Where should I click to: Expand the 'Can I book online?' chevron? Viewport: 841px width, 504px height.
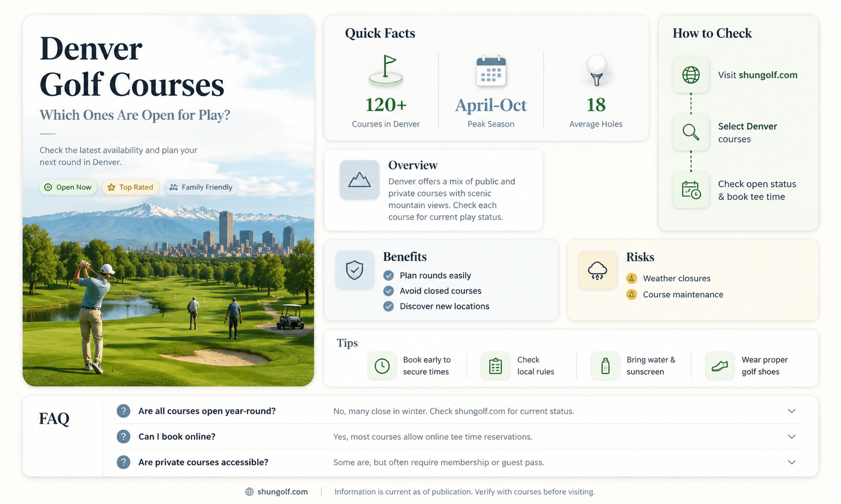(792, 437)
